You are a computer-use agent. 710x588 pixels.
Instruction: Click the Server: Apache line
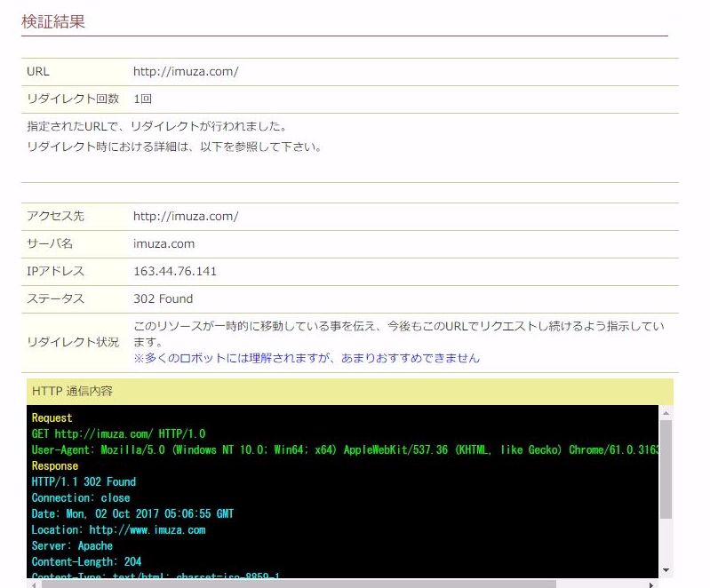tap(72, 546)
